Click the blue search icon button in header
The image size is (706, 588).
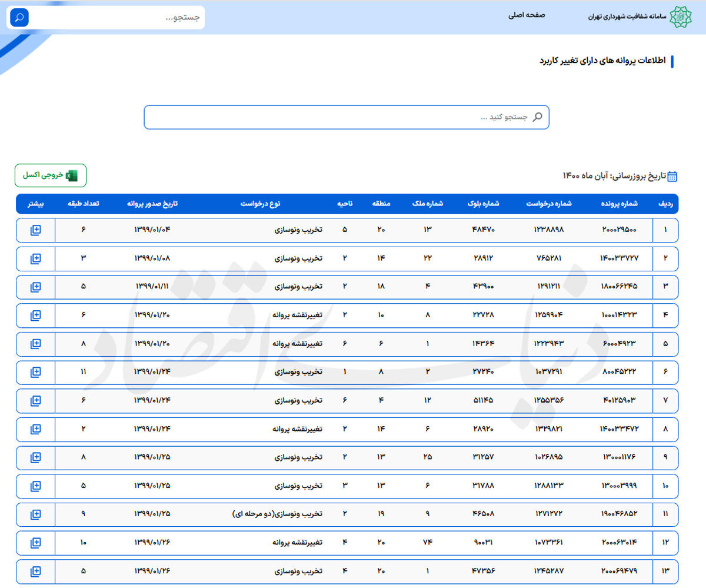[19, 18]
